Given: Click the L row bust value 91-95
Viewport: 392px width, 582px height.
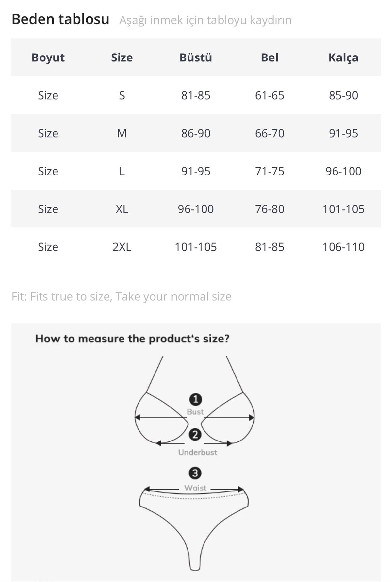Looking at the screenshot, I should (196, 171).
